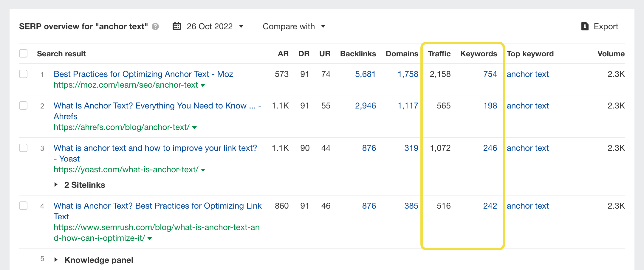Click Yoast's keywords count 246
This screenshot has width=644, height=270.
click(x=490, y=148)
